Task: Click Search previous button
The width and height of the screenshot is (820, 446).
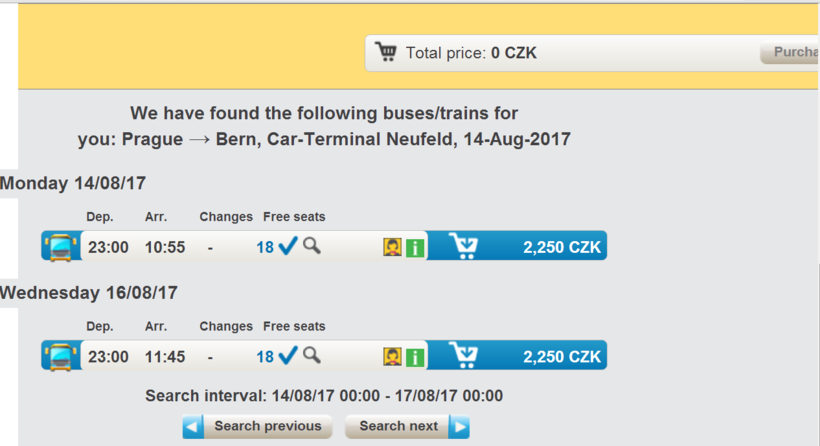Action: point(257,426)
